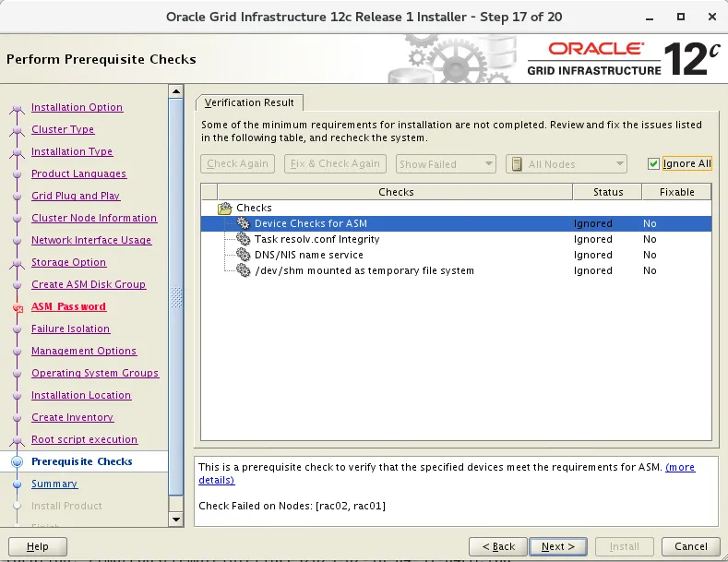Open the All Nodes dropdown
This screenshot has width=728, height=562.
567,164
